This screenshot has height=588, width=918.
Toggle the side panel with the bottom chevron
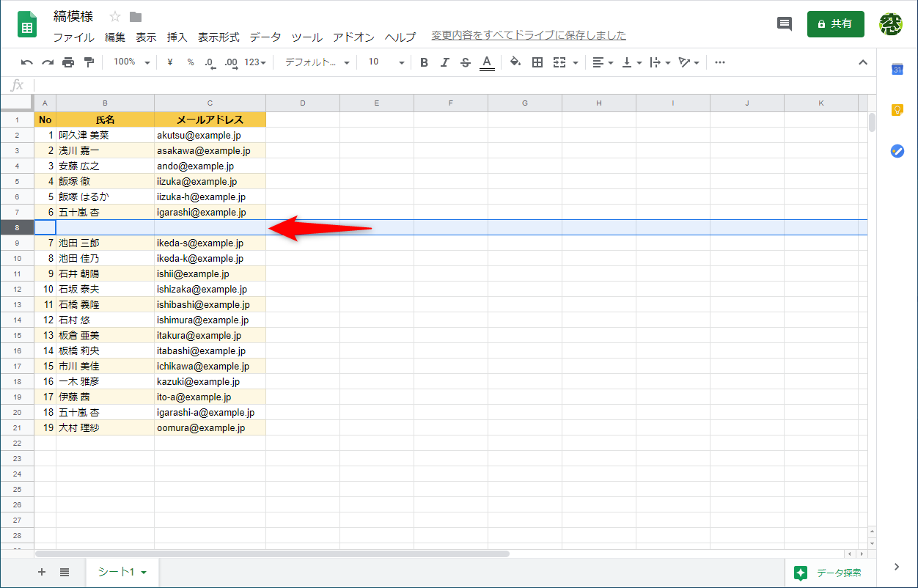[x=897, y=567]
